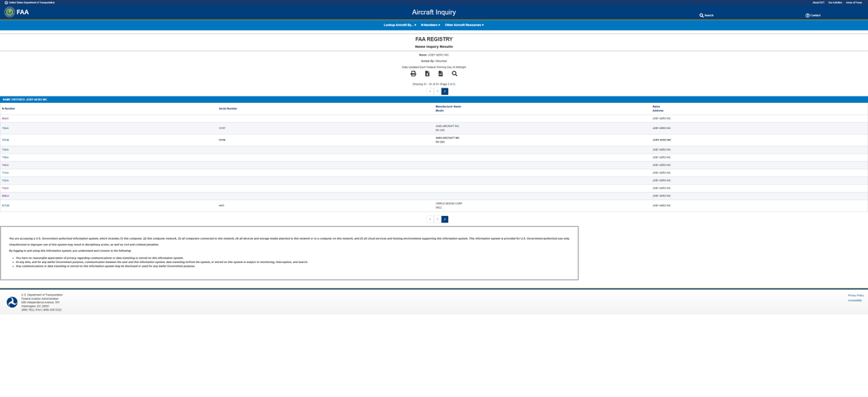Open the Areas of Focus link
The height and width of the screenshot is (397, 868).
[x=854, y=2]
